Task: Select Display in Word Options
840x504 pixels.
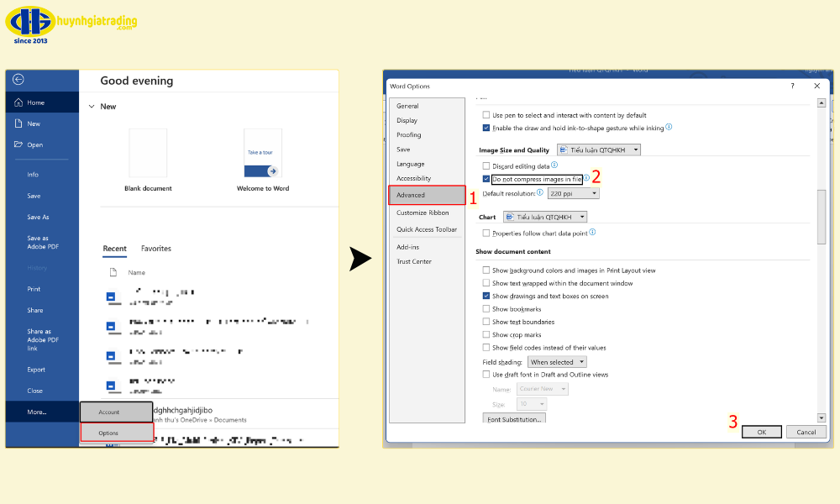Action: point(407,120)
